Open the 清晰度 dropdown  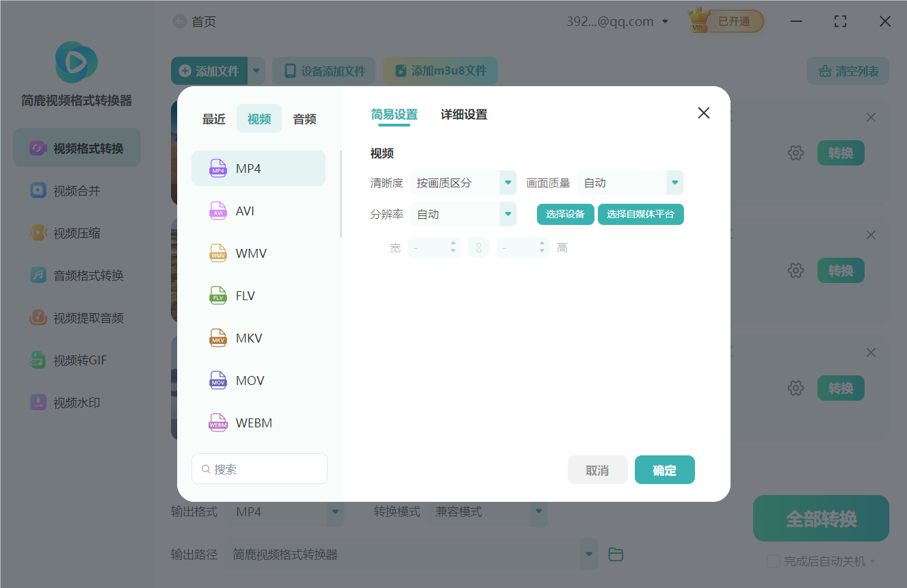(x=464, y=183)
